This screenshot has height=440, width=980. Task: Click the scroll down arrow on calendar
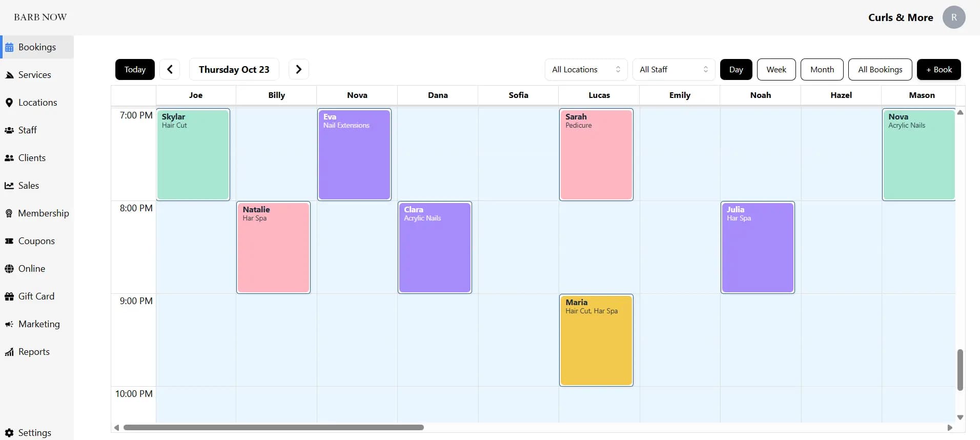pos(960,417)
